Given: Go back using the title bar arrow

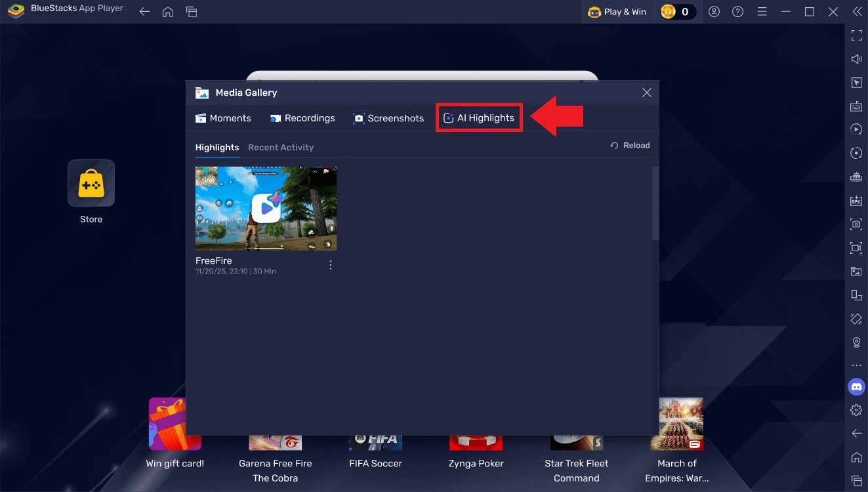Looking at the screenshot, I should click(144, 12).
